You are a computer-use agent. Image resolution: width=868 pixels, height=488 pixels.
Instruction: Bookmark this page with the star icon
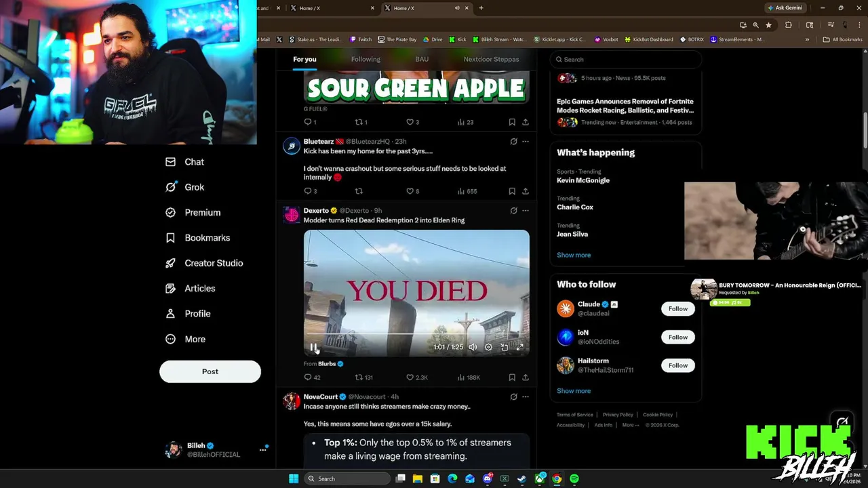pyautogui.click(x=768, y=25)
